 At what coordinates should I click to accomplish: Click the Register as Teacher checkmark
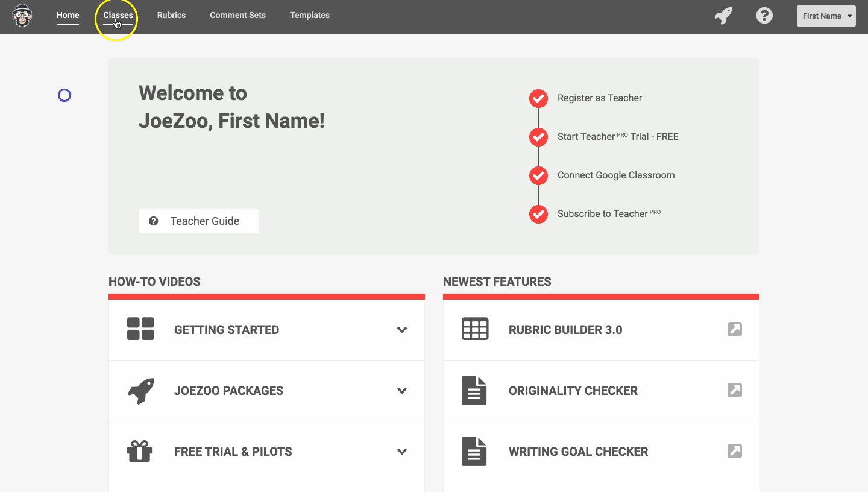pos(538,98)
